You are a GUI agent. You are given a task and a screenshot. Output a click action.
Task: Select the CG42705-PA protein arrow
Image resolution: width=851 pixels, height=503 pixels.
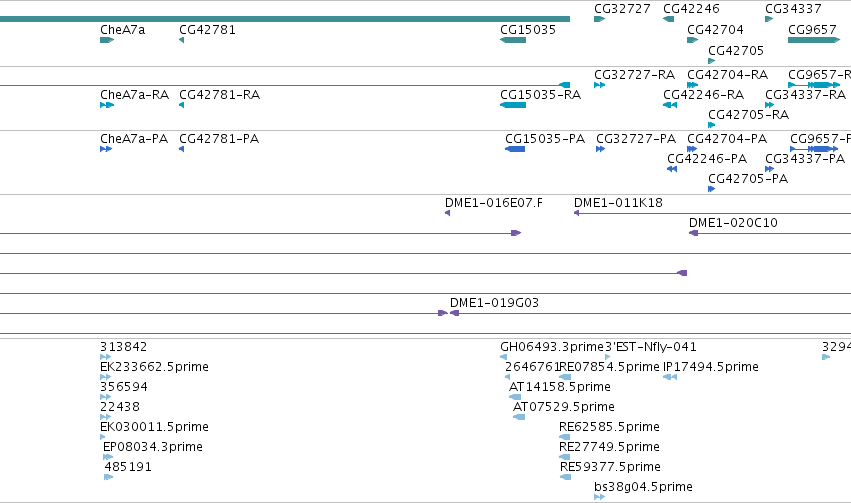pyautogui.click(x=712, y=189)
